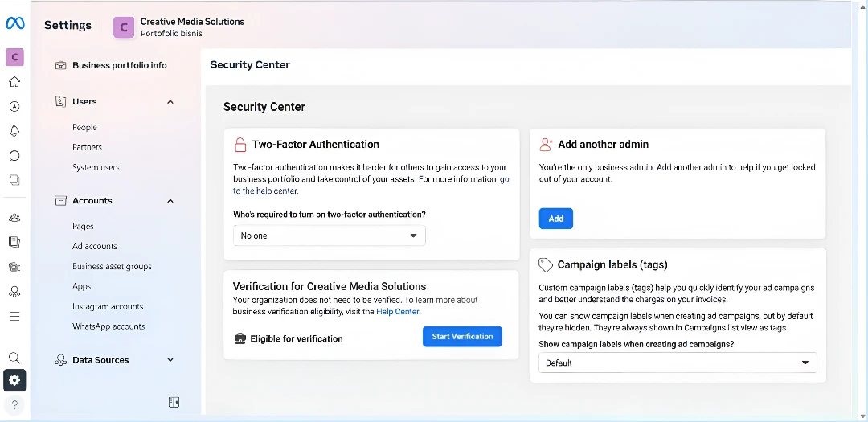Go to Home icon in left rail

click(x=14, y=82)
